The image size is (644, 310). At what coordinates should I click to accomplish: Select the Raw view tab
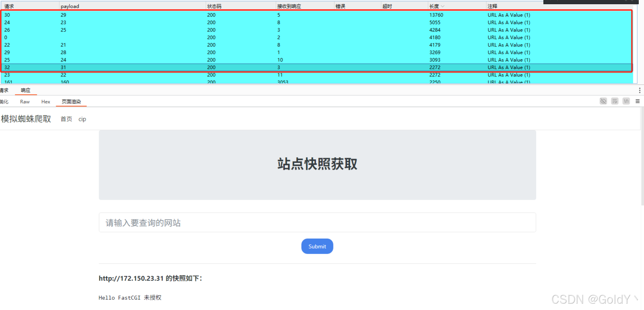(x=25, y=102)
